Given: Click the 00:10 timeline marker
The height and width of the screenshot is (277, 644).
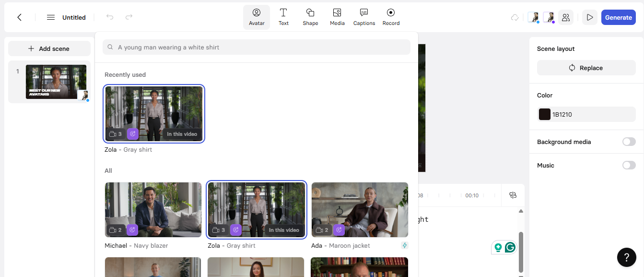Looking at the screenshot, I should [472, 195].
